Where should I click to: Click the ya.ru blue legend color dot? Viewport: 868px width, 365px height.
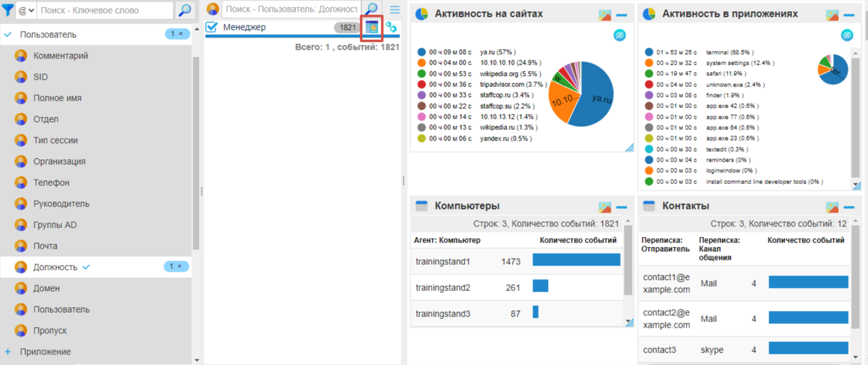[x=422, y=52]
